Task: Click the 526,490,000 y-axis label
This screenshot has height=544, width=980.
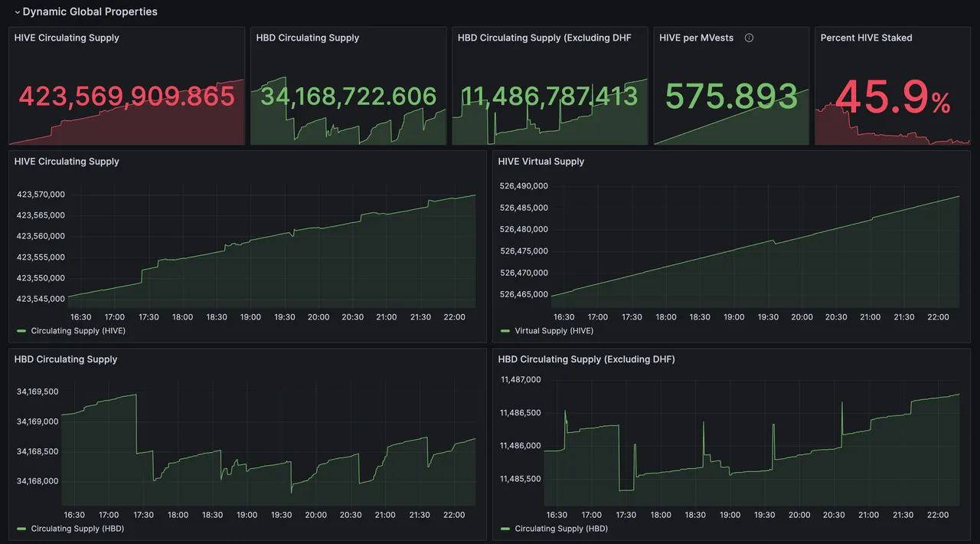Action: coord(524,186)
